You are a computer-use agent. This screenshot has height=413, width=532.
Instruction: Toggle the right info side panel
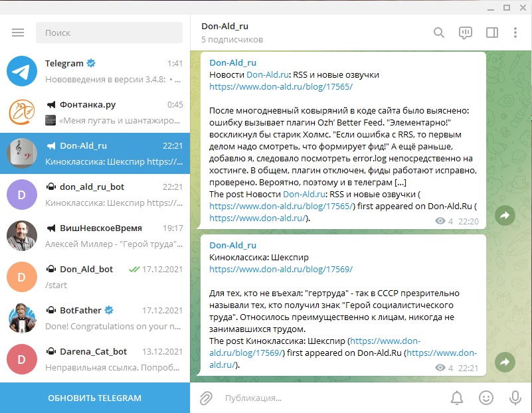tap(492, 33)
